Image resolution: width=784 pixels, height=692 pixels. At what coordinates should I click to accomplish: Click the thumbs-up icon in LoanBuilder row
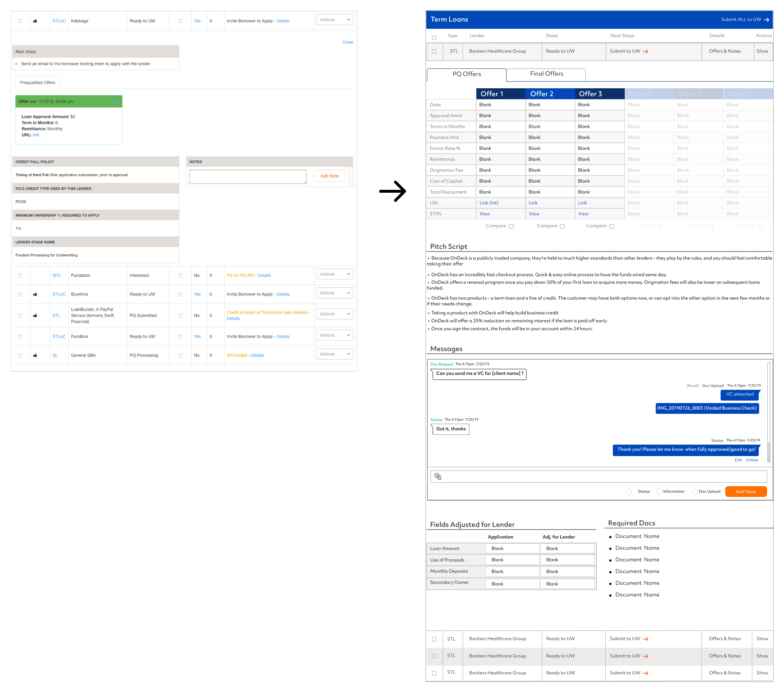point(35,315)
